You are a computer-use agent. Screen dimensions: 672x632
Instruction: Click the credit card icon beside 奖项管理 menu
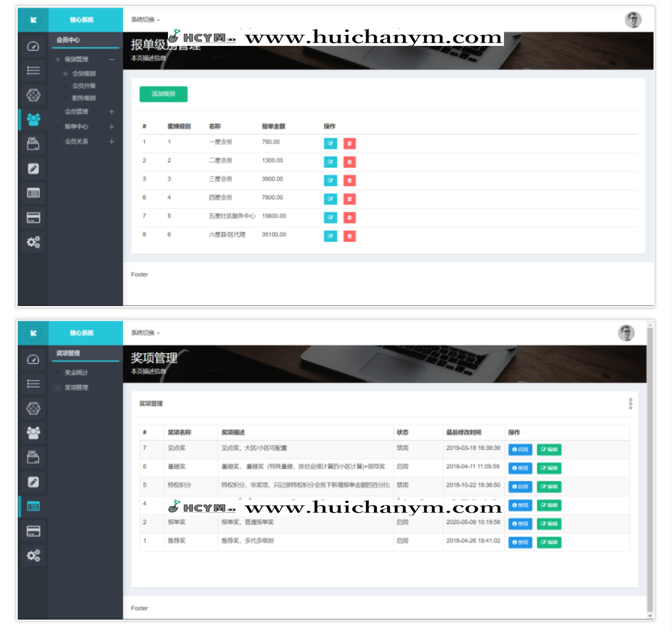(33, 531)
